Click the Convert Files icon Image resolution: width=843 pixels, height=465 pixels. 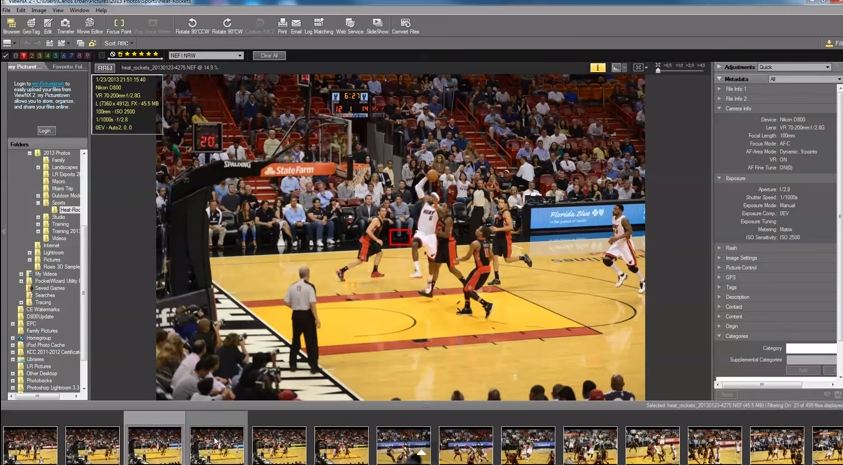point(406,25)
